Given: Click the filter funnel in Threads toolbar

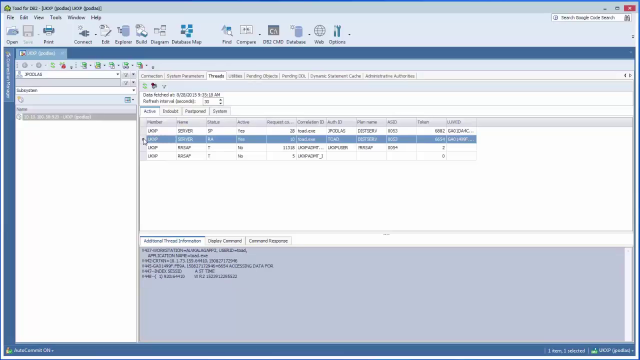Looking at the screenshot, I should [164, 87].
